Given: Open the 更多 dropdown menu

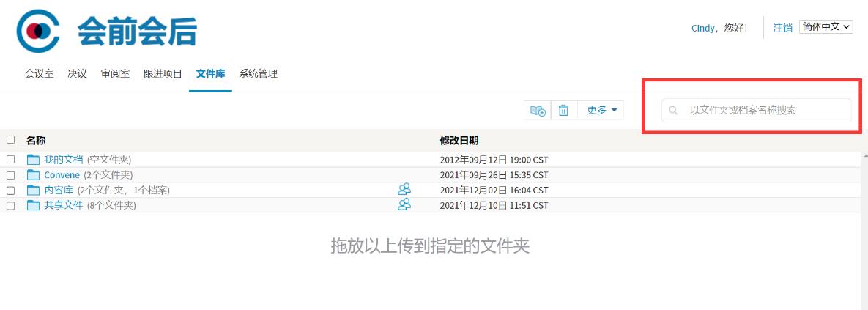Looking at the screenshot, I should pyautogui.click(x=601, y=110).
